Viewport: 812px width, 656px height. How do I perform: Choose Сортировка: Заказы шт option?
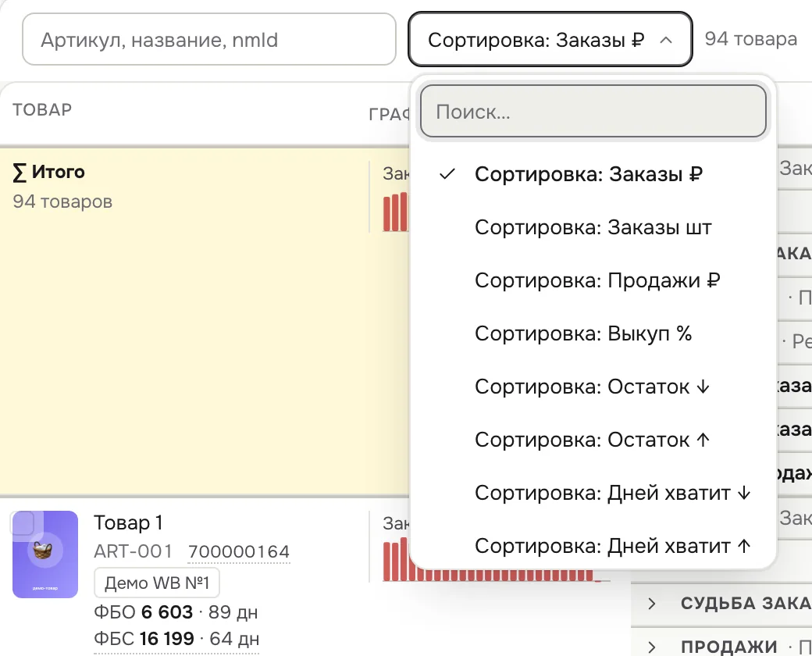point(593,227)
